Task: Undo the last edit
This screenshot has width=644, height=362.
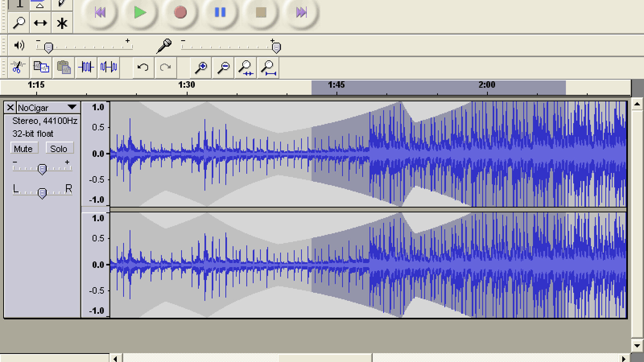Action: point(143,67)
